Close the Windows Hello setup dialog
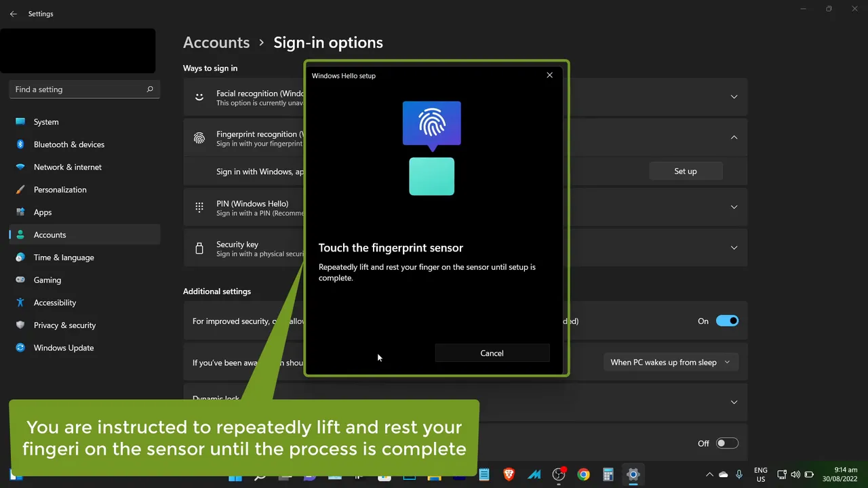Image resolution: width=868 pixels, height=488 pixels. pyautogui.click(x=549, y=75)
